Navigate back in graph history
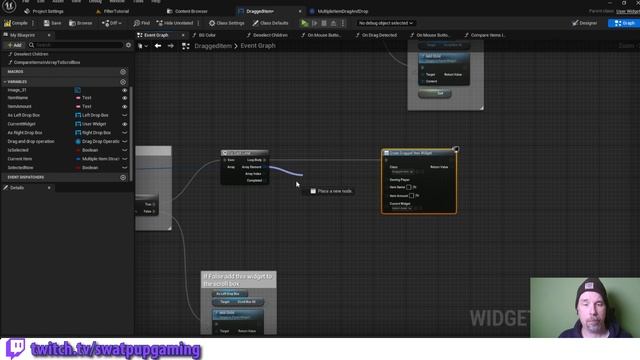The image size is (640, 360). [158, 46]
